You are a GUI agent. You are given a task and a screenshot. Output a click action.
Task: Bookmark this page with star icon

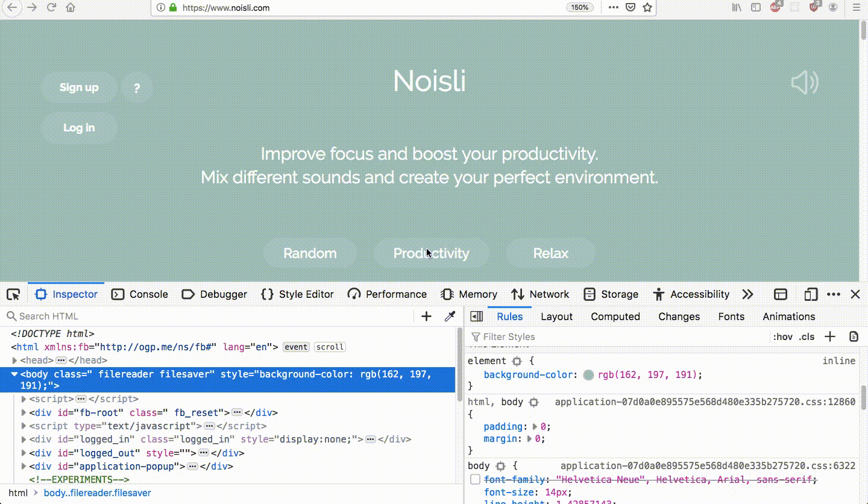(647, 8)
